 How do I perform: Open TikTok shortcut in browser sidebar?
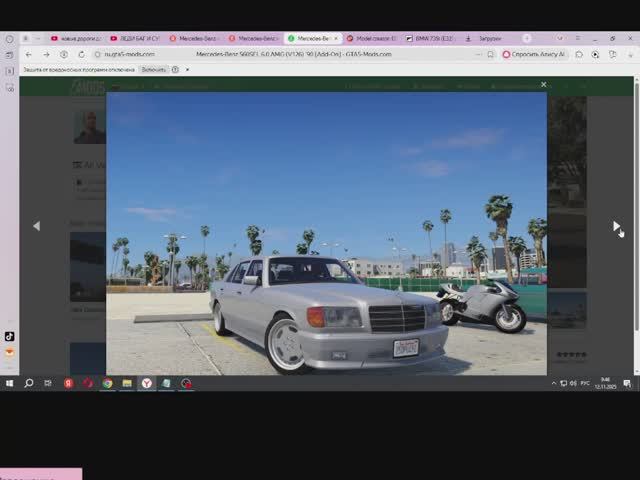(x=9, y=336)
